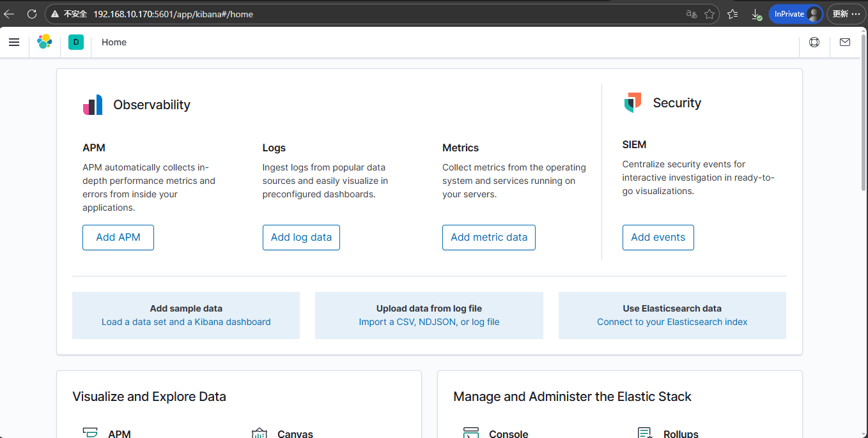Image resolution: width=868 pixels, height=438 pixels.
Task: Click Add metric data button
Action: tap(489, 238)
